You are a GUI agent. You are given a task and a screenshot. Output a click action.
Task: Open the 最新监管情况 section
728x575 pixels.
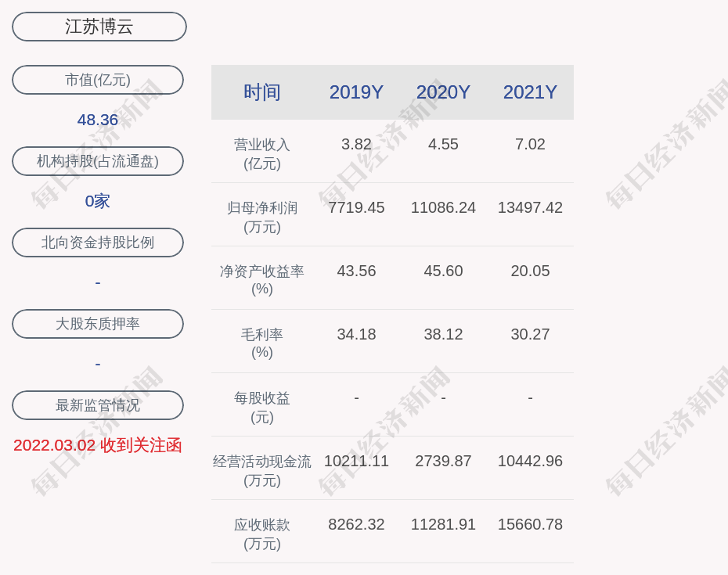tap(98, 405)
